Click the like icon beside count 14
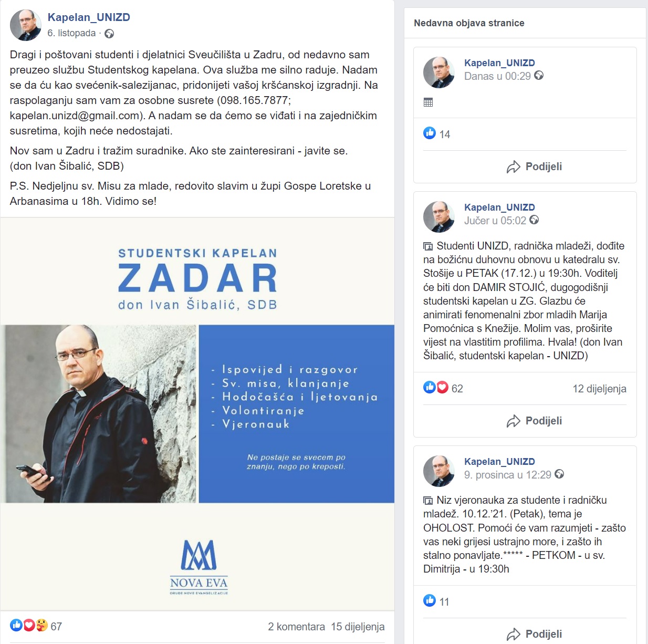The height and width of the screenshot is (644, 648). (x=430, y=133)
